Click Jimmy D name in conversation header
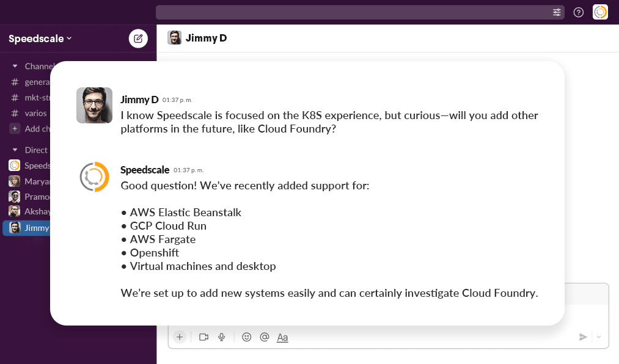The width and height of the screenshot is (619, 364). click(x=206, y=38)
